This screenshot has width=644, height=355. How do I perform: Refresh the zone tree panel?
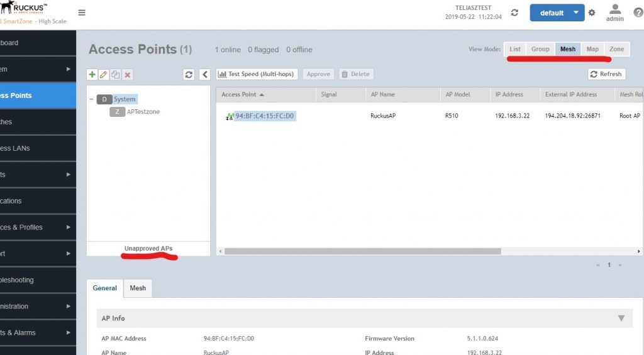click(x=189, y=75)
